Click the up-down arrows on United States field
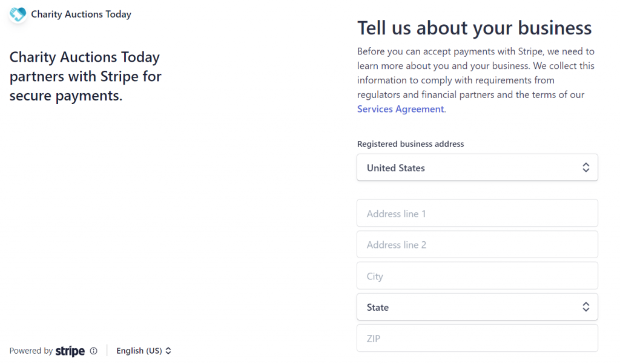The height and width of the screenshot is (364, 620). click(585, 167)
